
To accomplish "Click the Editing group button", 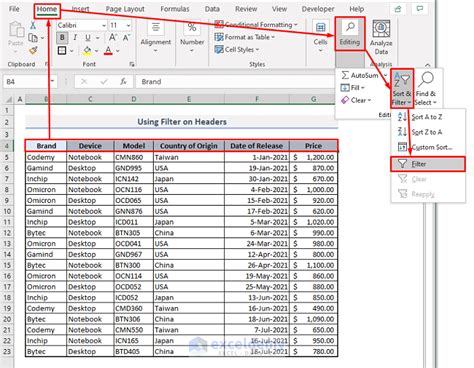I will 350,34.
